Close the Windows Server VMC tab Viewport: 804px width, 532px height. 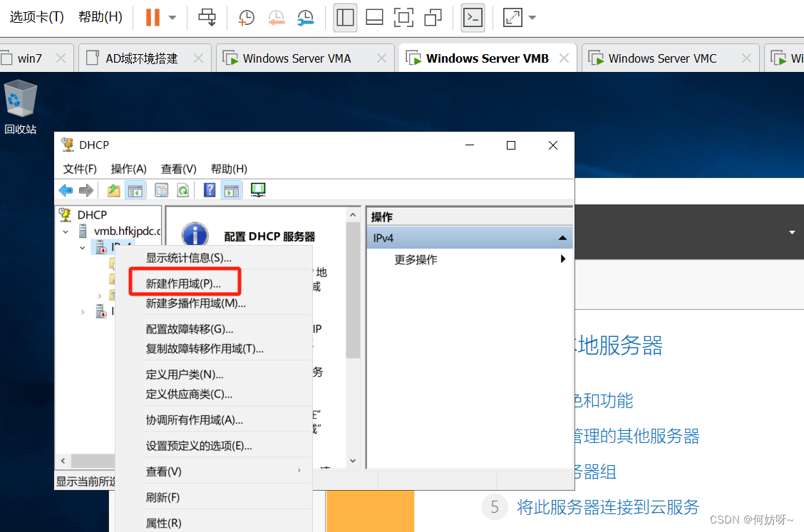click(x=746, y=58)
